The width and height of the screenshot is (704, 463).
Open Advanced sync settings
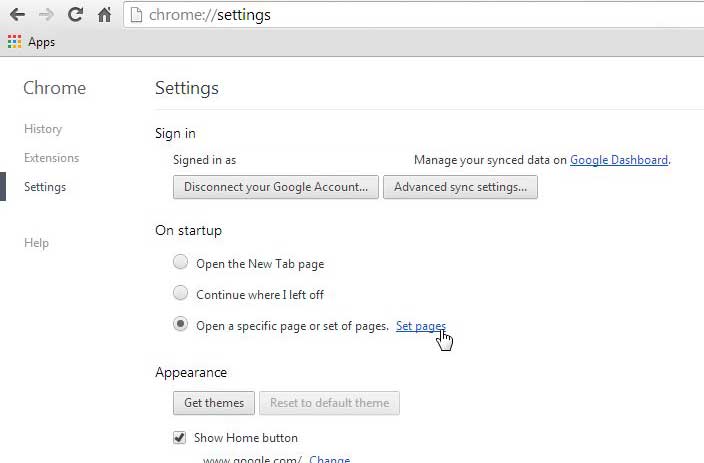coord(460,187)
